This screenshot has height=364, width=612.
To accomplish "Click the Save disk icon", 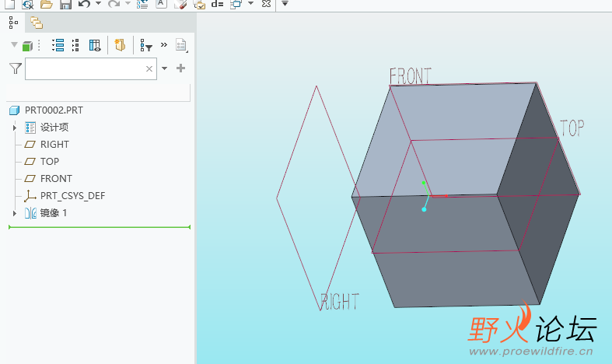I will (x=65, y=5).
